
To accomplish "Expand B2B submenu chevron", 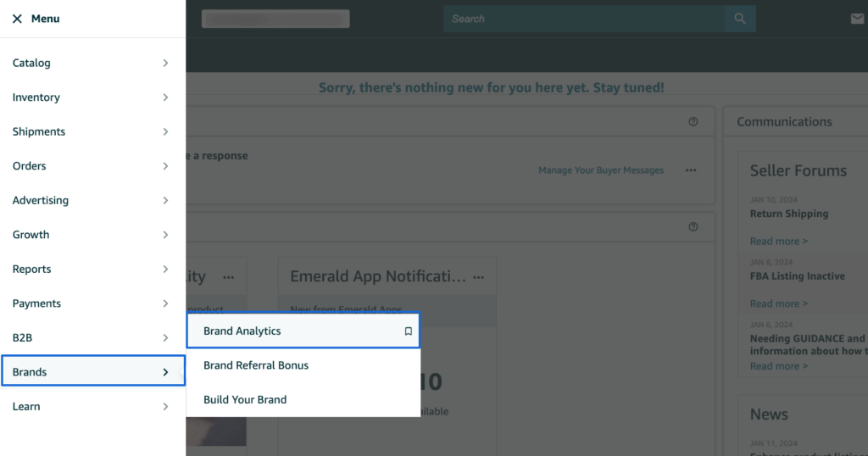I will pos(165,337).
